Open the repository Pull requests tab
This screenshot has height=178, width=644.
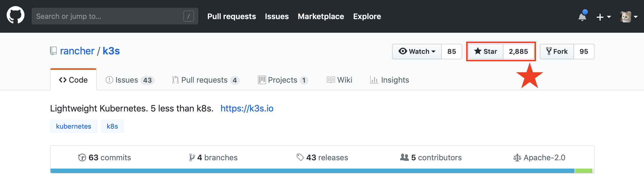coord(206,80)
